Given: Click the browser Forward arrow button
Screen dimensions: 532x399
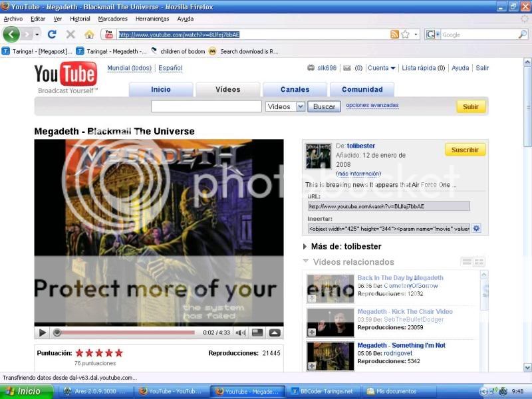Looking at the screenshot, I should click(27, 35).
